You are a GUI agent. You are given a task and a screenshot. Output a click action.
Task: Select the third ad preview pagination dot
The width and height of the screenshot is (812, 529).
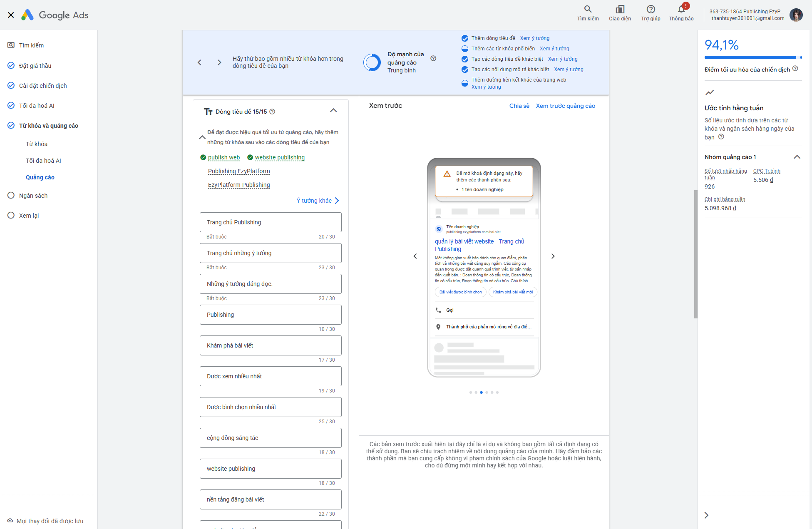coord(481,392)
